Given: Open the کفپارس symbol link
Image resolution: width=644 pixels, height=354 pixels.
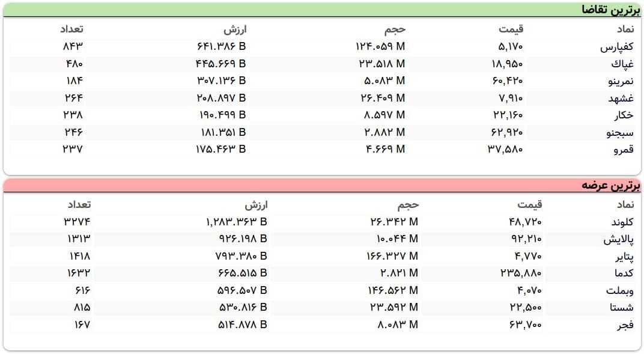Looking at the screenshot, I should (x=617, y=46).
